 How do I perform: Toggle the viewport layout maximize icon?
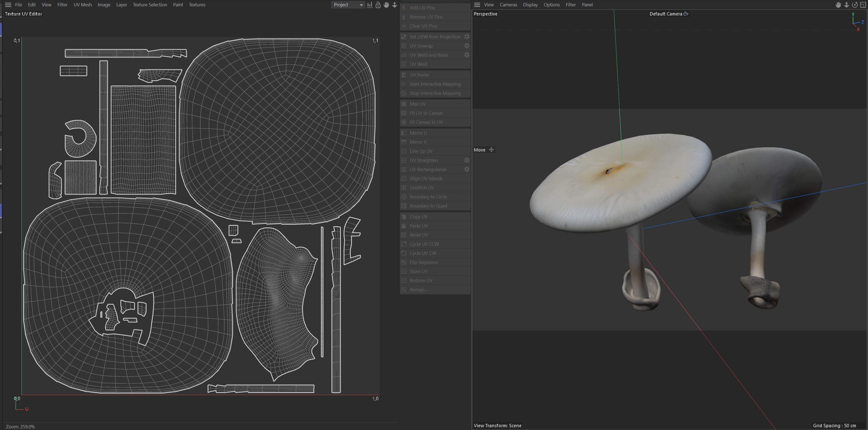click(x=863, y=5)
